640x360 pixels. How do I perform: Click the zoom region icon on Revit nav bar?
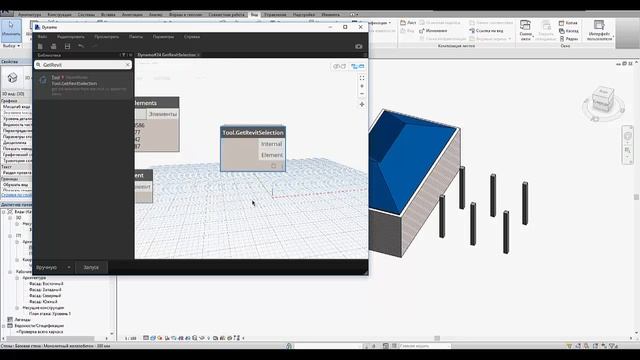pyautogui.click(x=628, y=151)
